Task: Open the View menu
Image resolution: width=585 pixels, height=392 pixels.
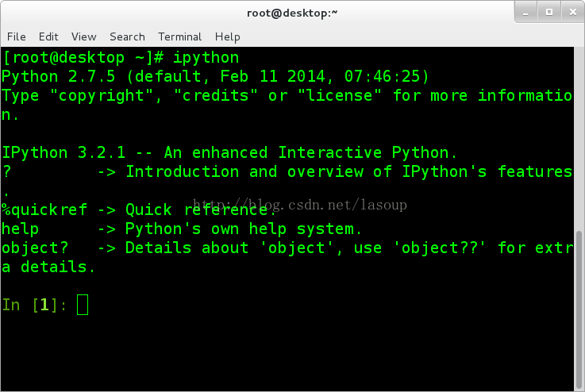Action: [x=83, y=37]
